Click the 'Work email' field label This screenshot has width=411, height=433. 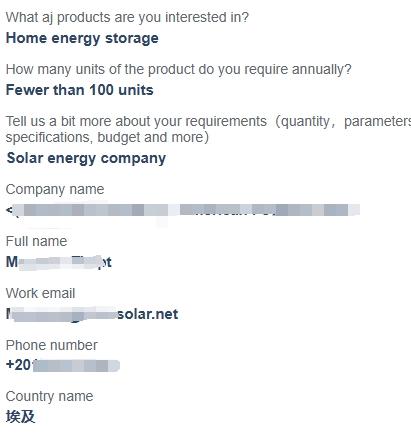40,293
